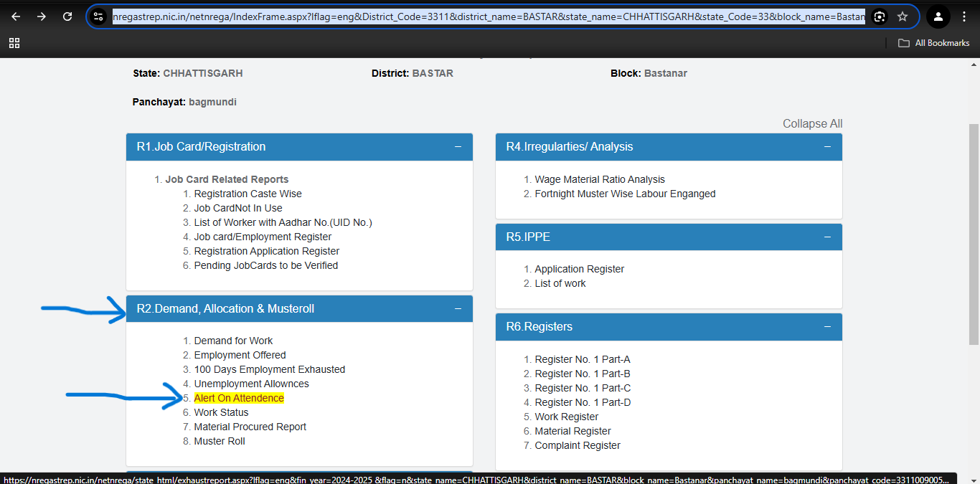Open Job card/Employment Register
Image resolution: width=980 pixels, height=484 pixels.
tap(263, 237)
